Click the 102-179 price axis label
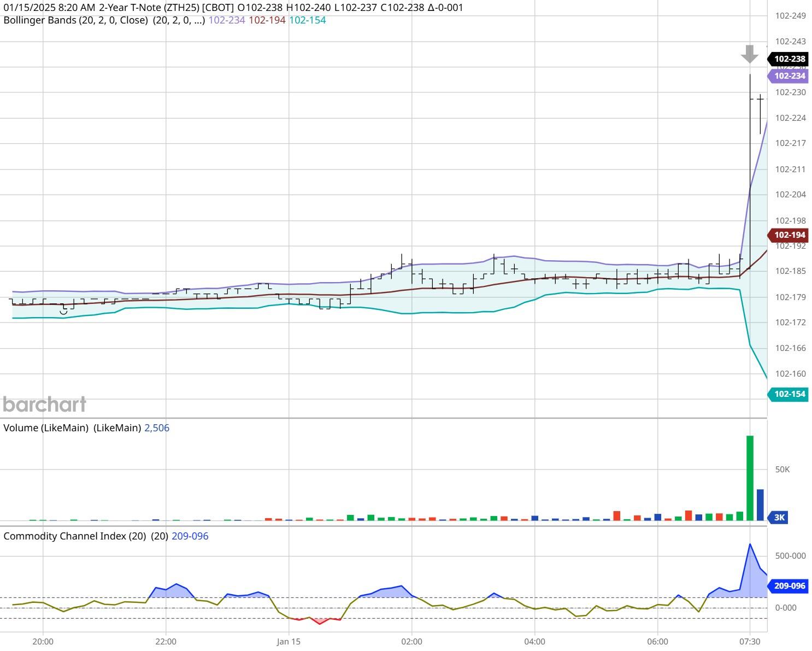 (x=791, y=297)
